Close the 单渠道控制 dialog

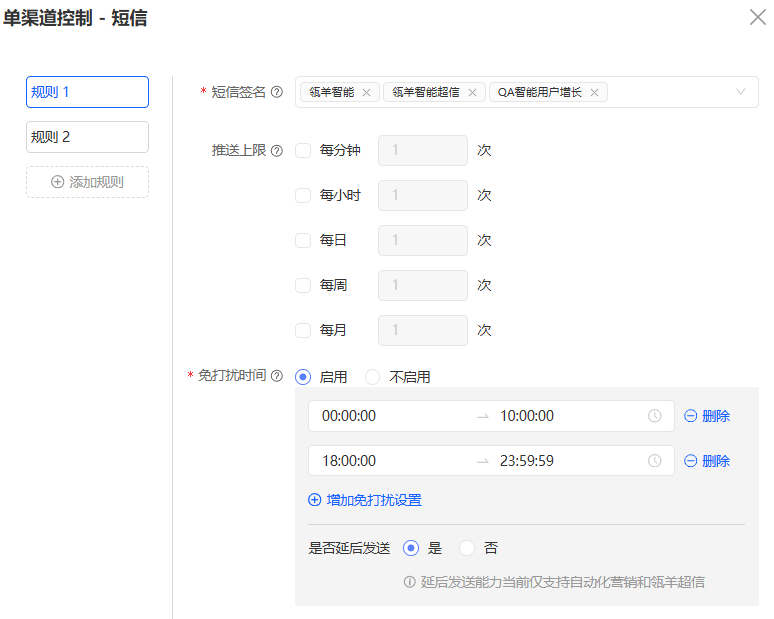click(x=758, y=17)
